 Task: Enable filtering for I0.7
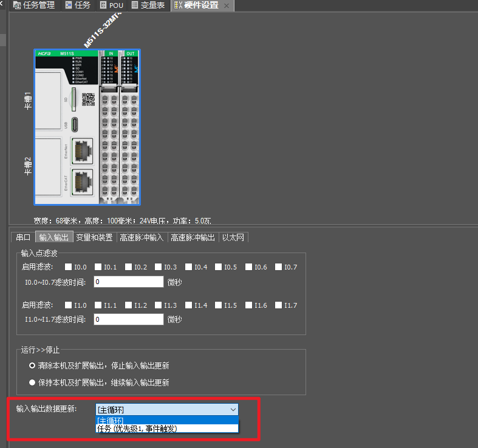[x=278, y=267]
